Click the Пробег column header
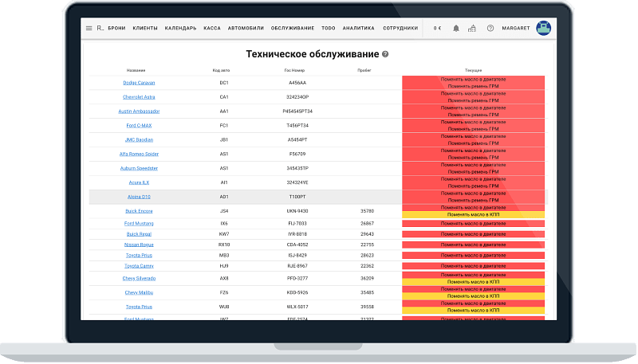638x364 pixels. [x=364, y=70]
